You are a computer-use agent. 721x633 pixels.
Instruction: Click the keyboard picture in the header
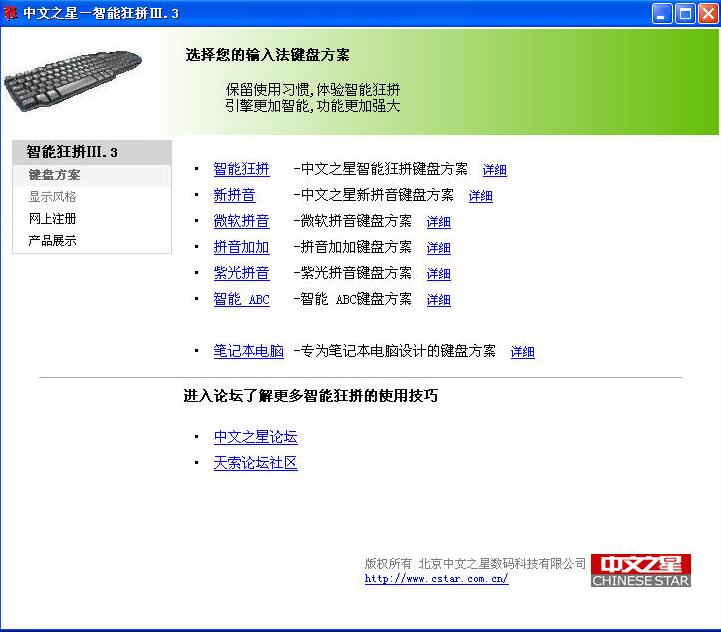coord(73,80)
